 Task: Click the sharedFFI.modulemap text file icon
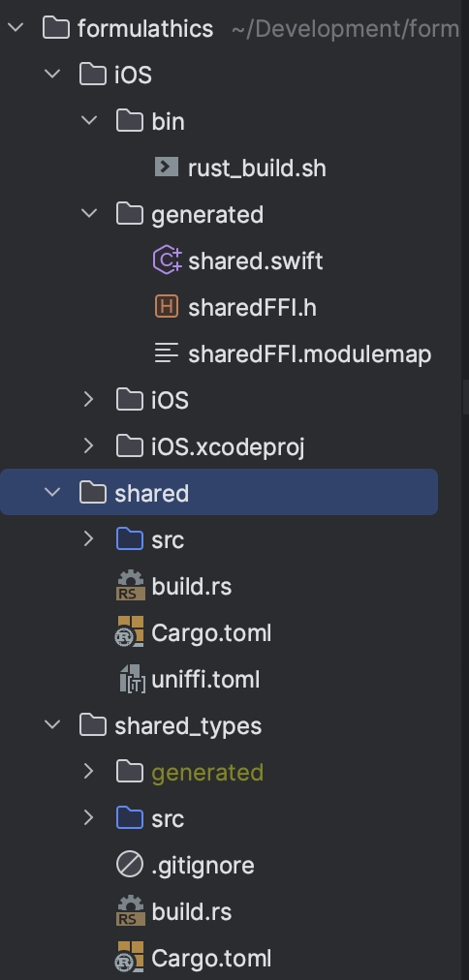(167, 353)
